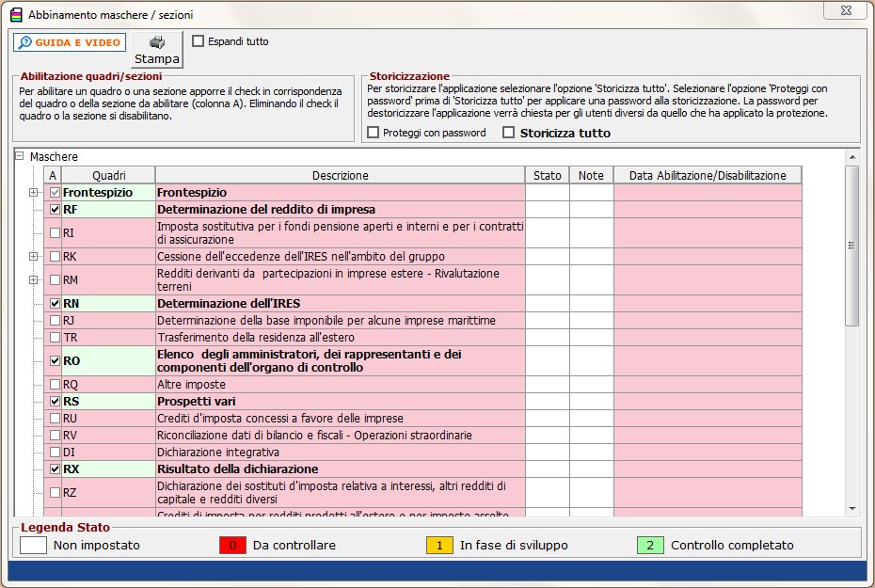Click the vertical scrollbar thumb
Viewport: 875px width, 588px height.
tap(852, 246)
